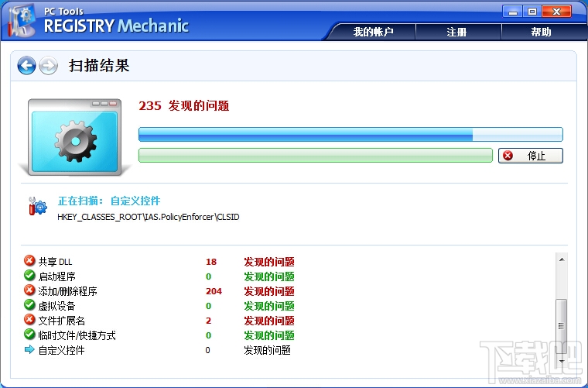Click the green section progress bar
Image resolution: width=588 pixels, height=388 pixels.
tap(316, 156)
